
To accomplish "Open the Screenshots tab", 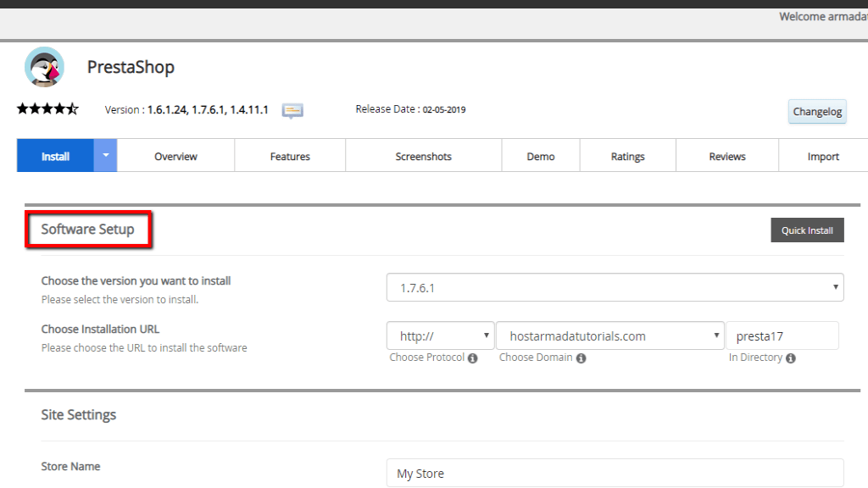I will tap(424, 156).
